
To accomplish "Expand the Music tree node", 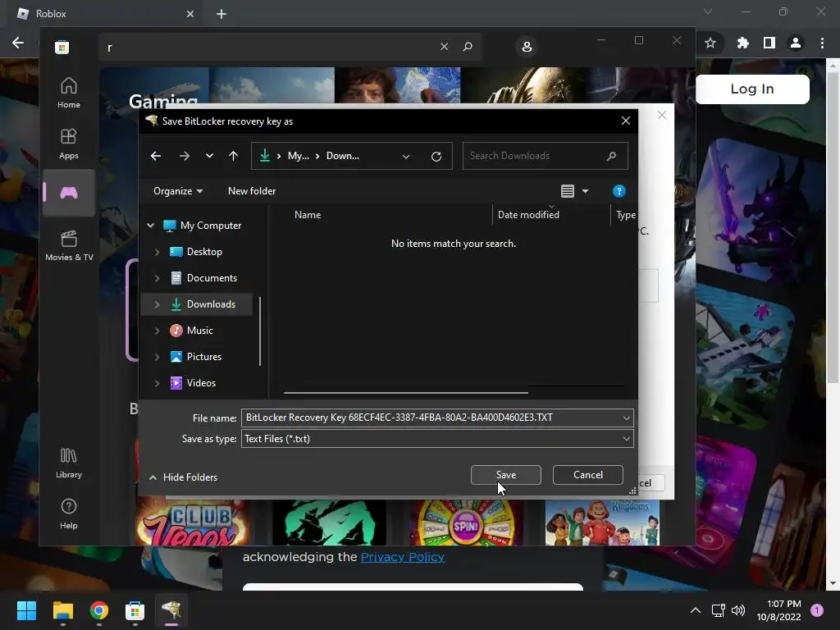I will pyautogui.click(x=157, y=331).
